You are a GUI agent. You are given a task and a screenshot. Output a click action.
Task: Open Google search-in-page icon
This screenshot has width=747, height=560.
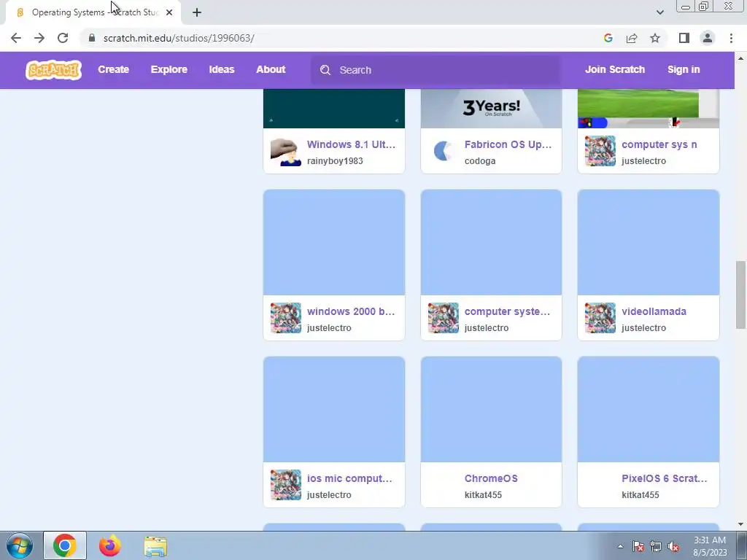click(608, 38)
